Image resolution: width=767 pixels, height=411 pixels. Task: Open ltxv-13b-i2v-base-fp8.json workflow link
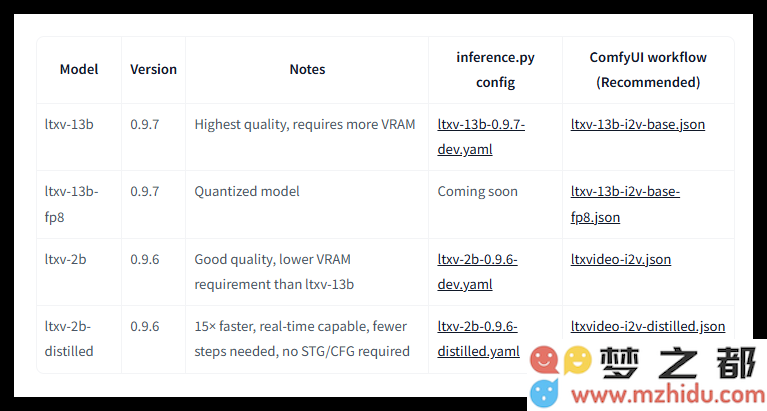click(625, 204)
